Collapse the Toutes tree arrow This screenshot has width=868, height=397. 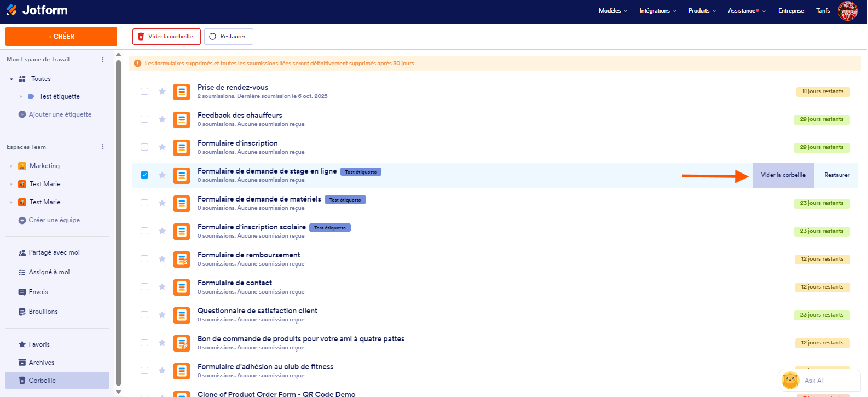pyautogui.click(x=11, y=79)
